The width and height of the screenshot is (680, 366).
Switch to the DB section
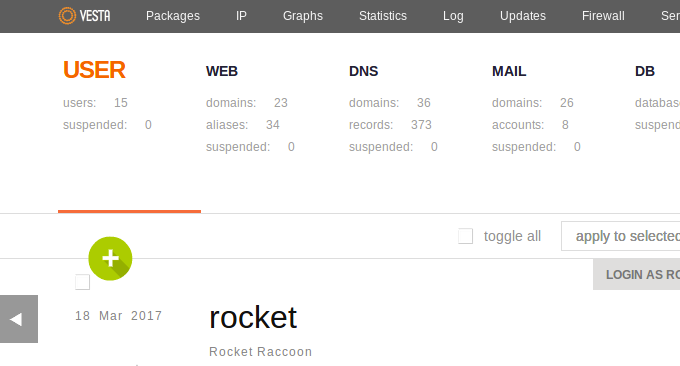[x=644, y=71]
